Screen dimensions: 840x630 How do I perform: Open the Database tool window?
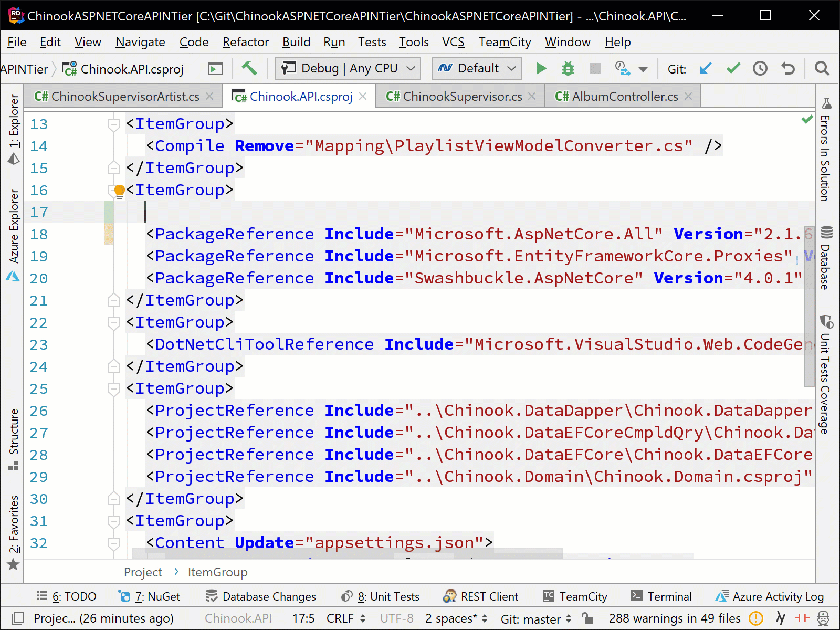pyautogui.click(x=826, y=258)
